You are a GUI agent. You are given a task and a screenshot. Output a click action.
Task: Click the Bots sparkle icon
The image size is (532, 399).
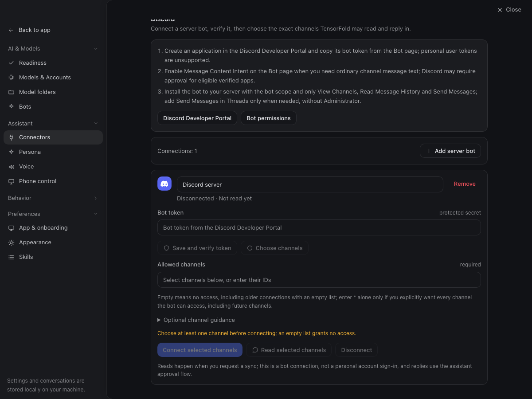(11, 107)
